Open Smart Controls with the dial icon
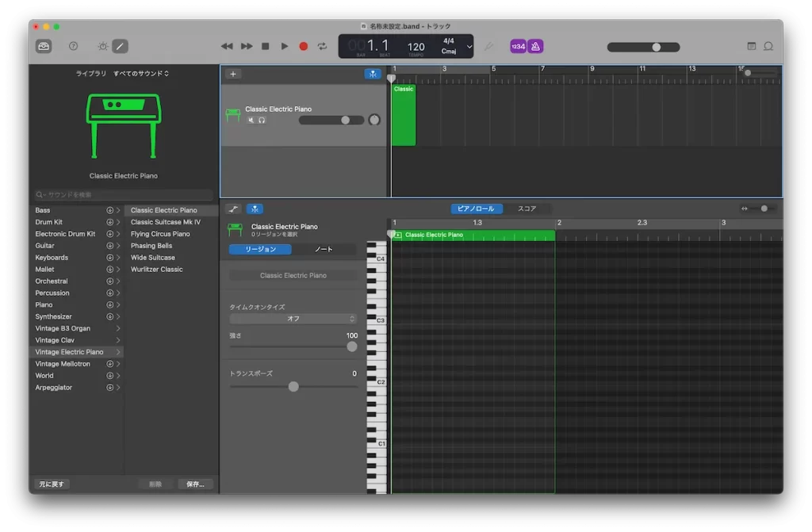This screenshot has width=812, height=532. click(103, 47)
